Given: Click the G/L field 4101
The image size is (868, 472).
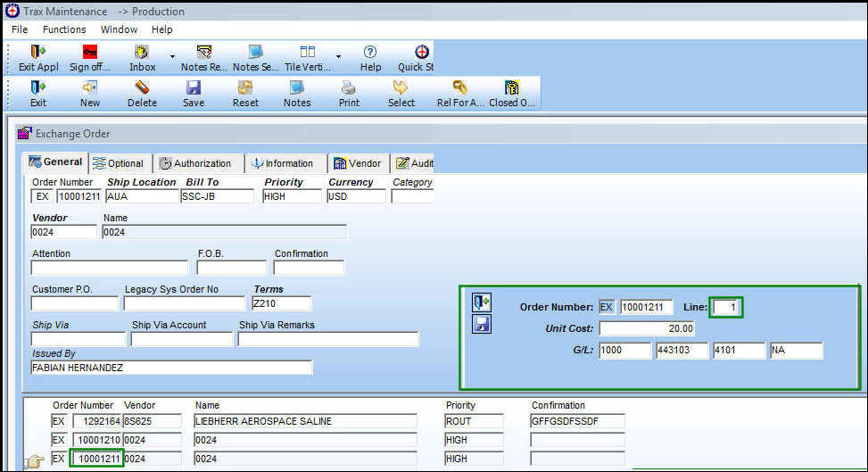Looking at the screenshot, I should point(739,350).
